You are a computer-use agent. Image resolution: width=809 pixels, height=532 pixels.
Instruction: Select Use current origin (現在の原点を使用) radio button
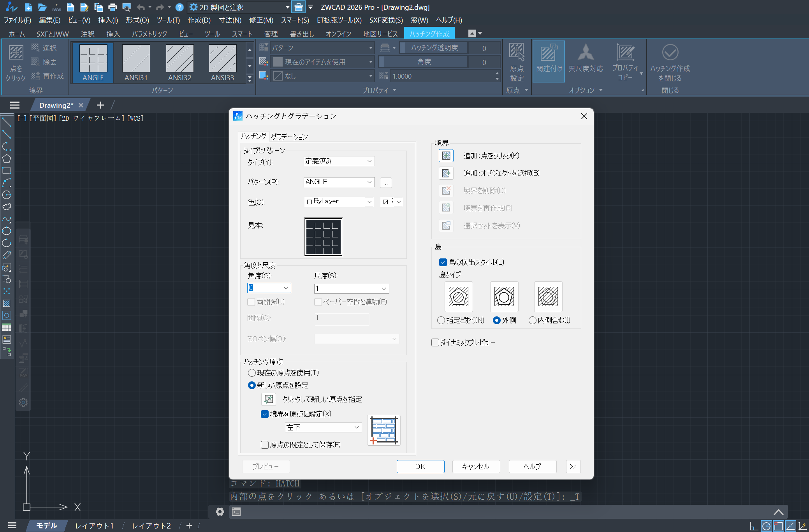click(252, 373)
